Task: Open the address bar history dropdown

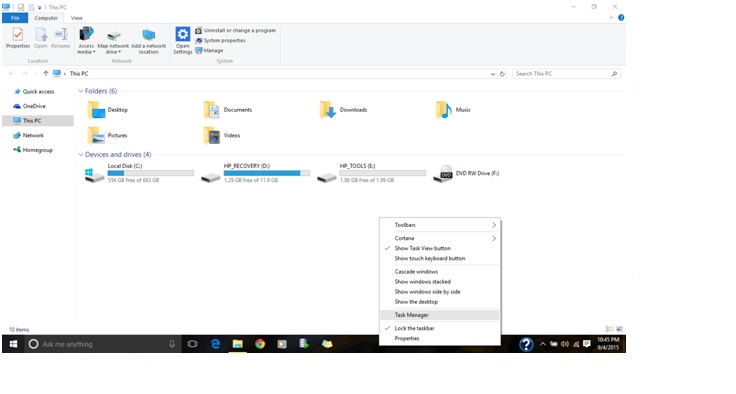Action: (492, 74)
